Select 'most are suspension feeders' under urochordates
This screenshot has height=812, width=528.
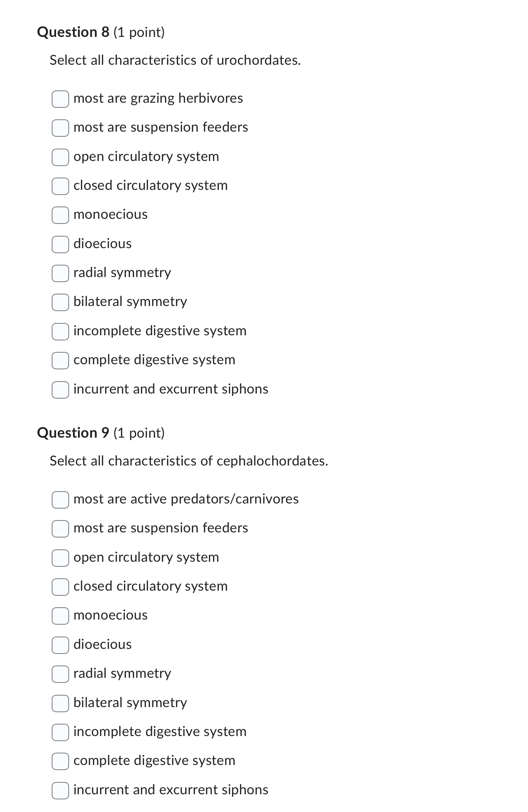pos(60,128)
